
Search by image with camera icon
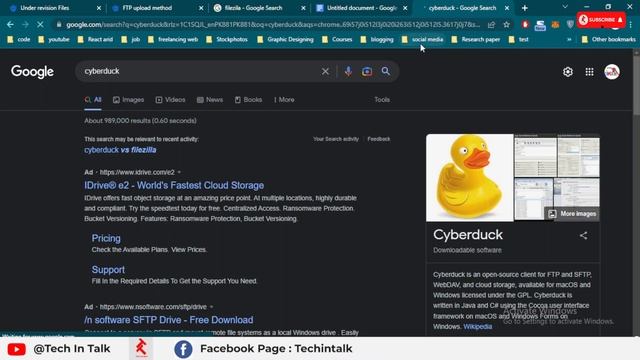pos(367,71)
